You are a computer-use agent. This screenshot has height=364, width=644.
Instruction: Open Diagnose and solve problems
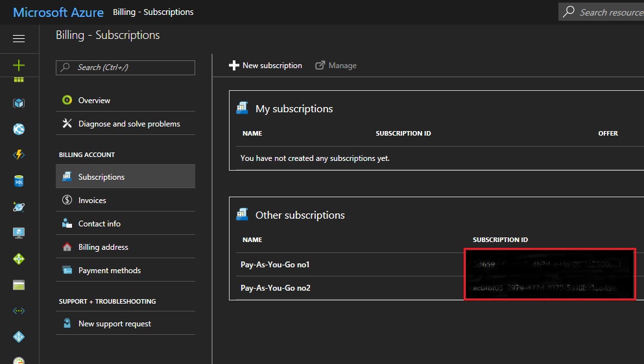(x=128, y=124)
